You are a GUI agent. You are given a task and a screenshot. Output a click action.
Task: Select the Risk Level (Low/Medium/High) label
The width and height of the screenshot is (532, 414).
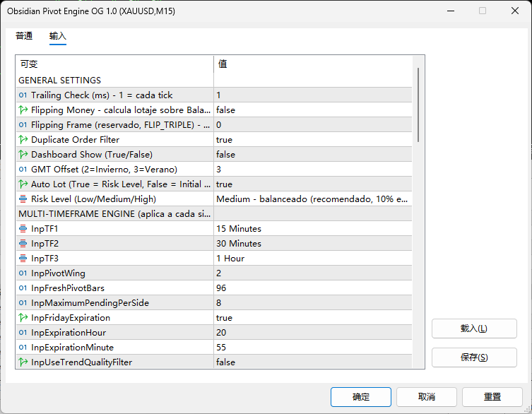pos(94,199)
